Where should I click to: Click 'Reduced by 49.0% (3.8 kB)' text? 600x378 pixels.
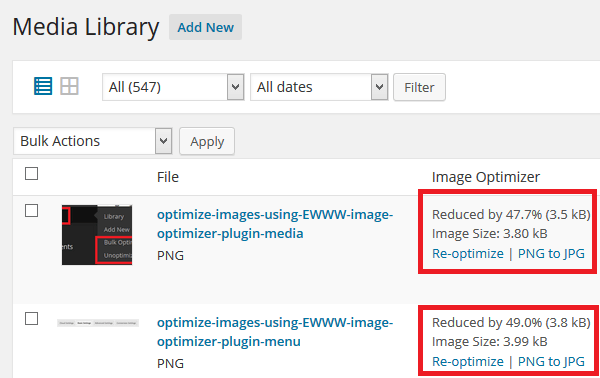(x=511, y=323)
